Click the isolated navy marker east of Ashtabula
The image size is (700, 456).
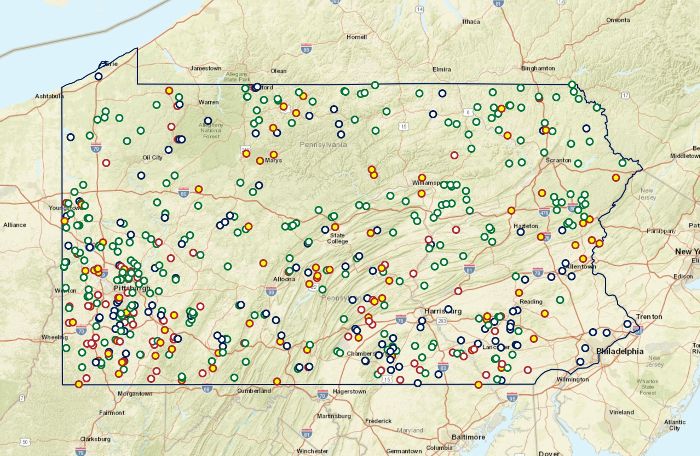tap(71, 137)
